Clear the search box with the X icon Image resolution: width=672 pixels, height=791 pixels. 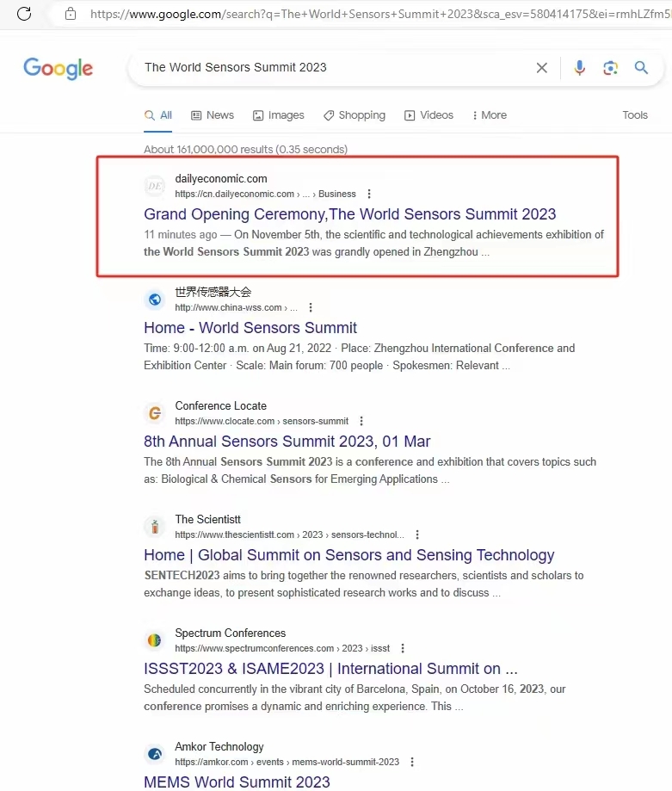coord(542,68)
